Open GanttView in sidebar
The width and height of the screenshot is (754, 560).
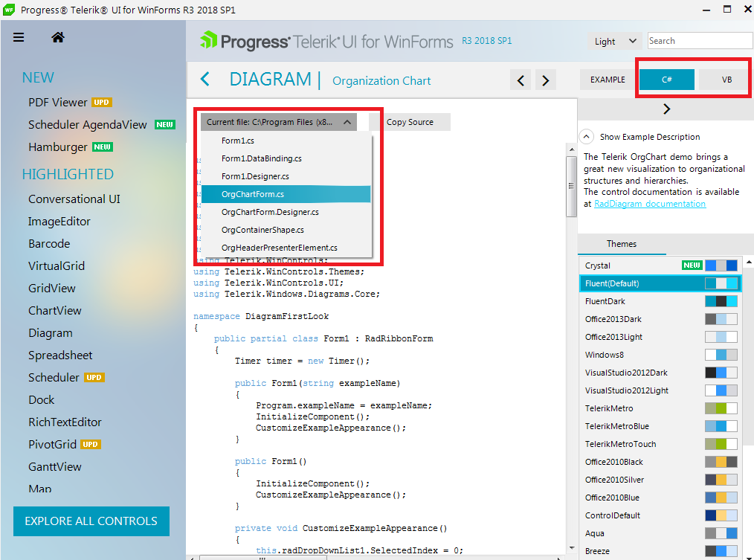(x=55, y=467)
